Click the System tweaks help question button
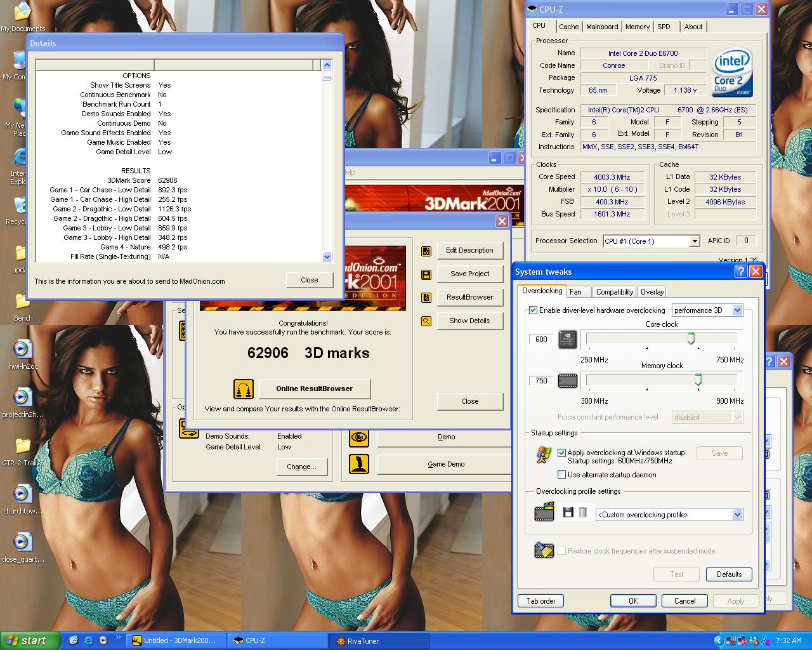Image resolution: width=812 pixels, height=650 pixels. 740,272
